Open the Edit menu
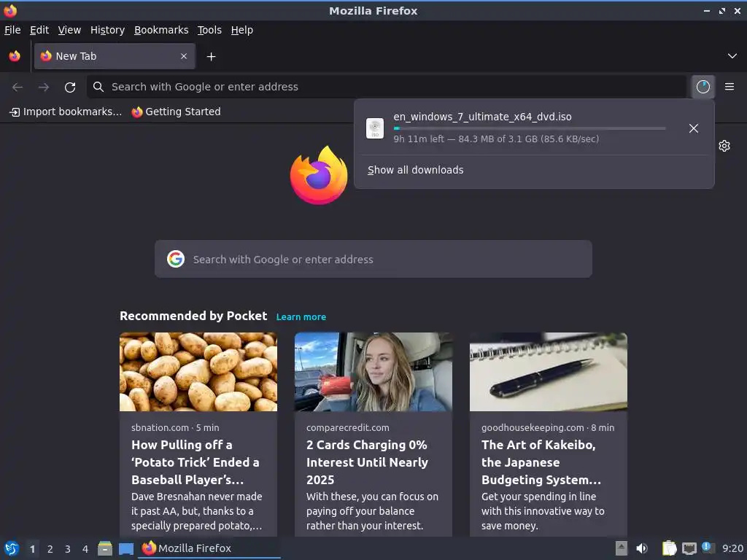The width and height of the screenshot is (747, 560). tap(39, 30)
